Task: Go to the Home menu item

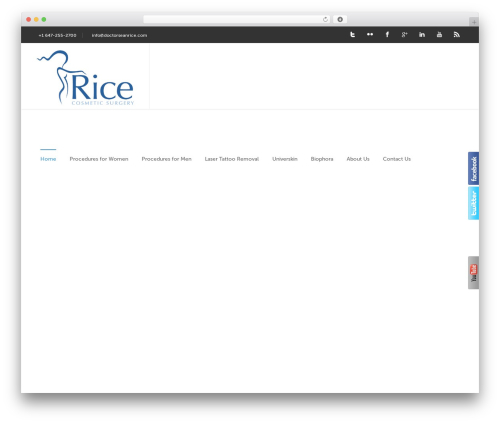Action: [x=48, y=159]
